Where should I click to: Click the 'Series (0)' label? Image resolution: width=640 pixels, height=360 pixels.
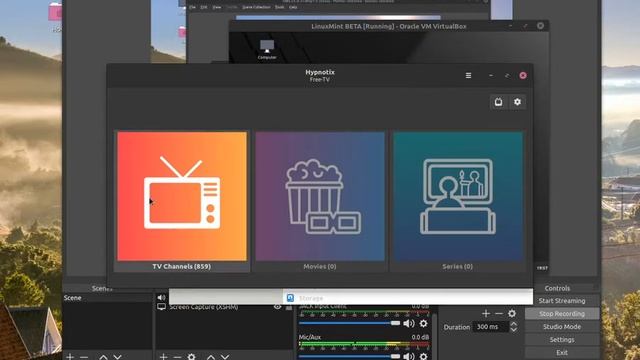458,267
